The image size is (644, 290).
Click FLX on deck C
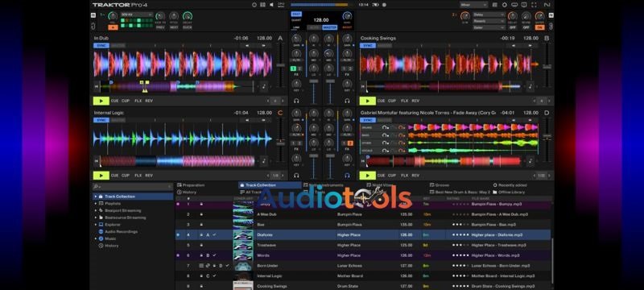(x=138, y=176)
